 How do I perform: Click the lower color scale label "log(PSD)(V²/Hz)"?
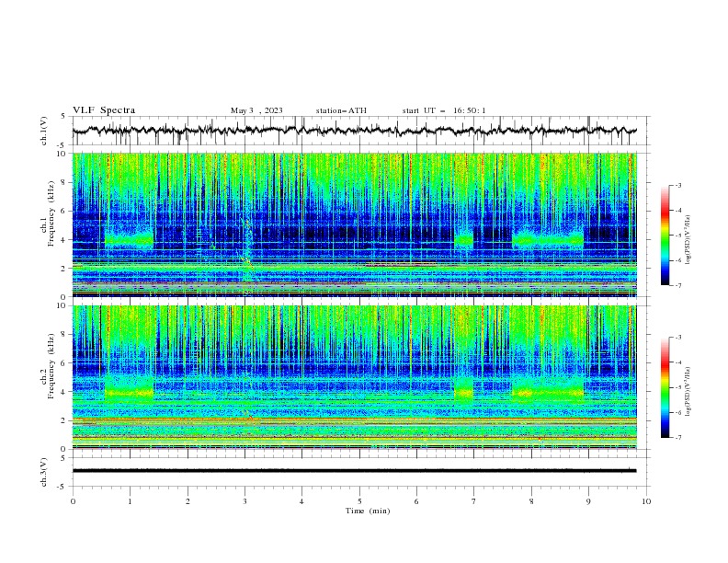688,392
